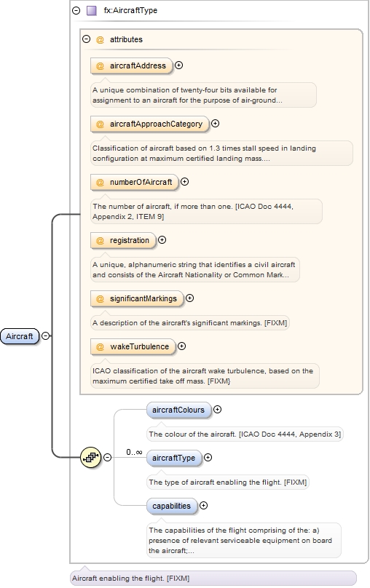This screenshot has height=588, width=370.
Task: Select the aircraftColours element
Action: (178, 410)
